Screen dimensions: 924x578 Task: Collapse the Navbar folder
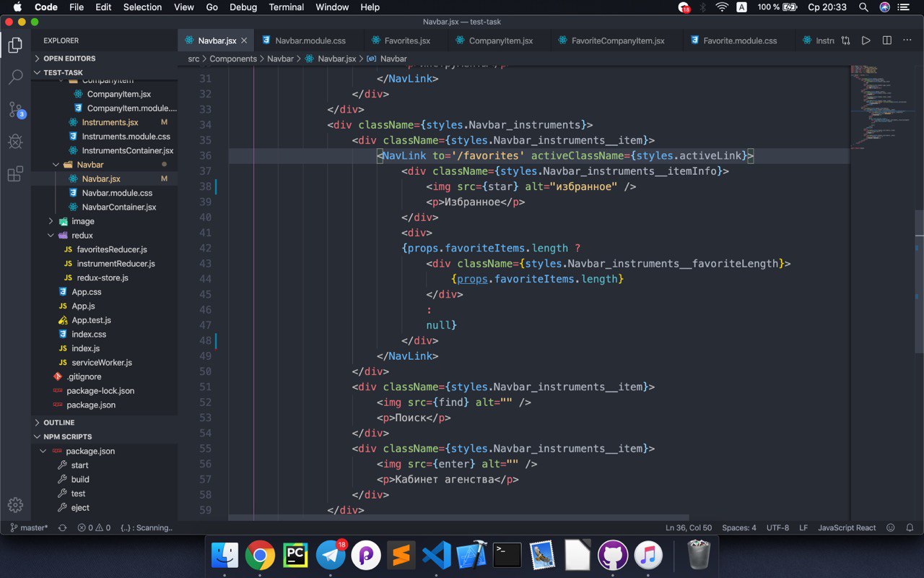90,165
